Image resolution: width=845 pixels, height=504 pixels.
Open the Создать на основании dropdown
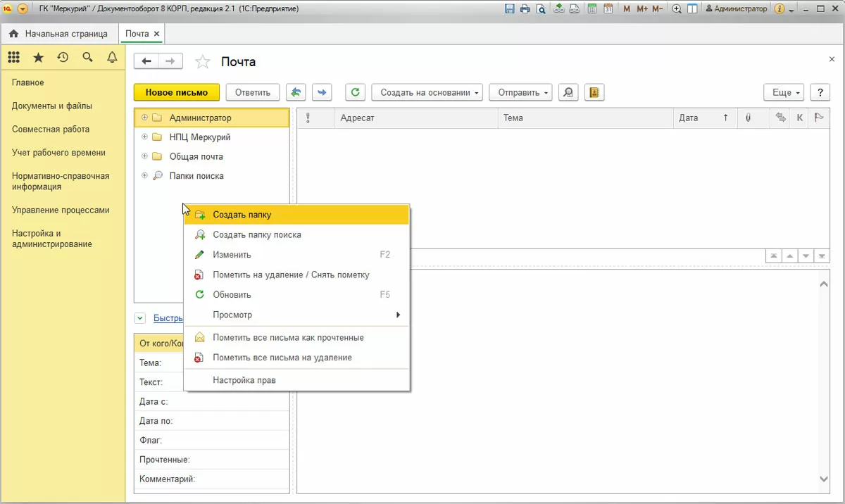(x=427, y=92)
